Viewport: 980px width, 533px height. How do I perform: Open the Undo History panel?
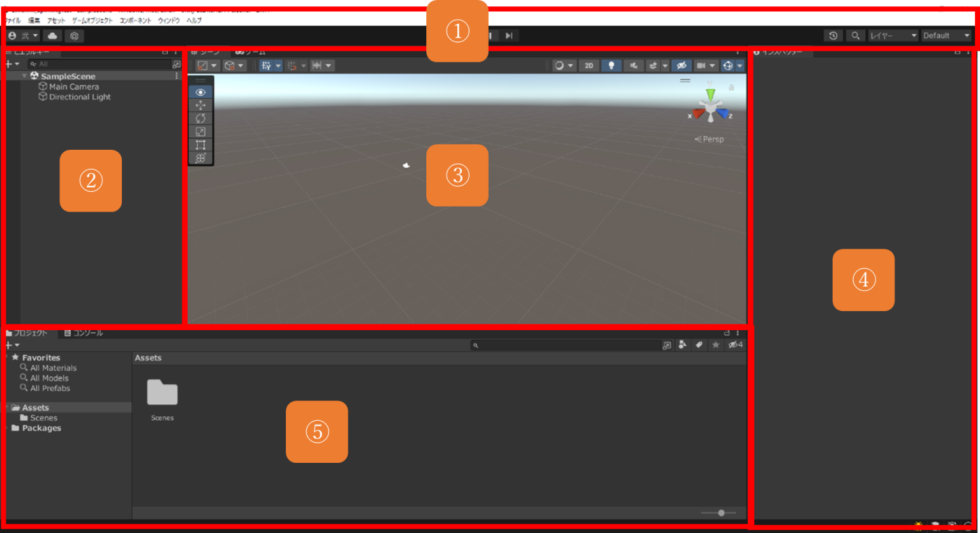833,35
